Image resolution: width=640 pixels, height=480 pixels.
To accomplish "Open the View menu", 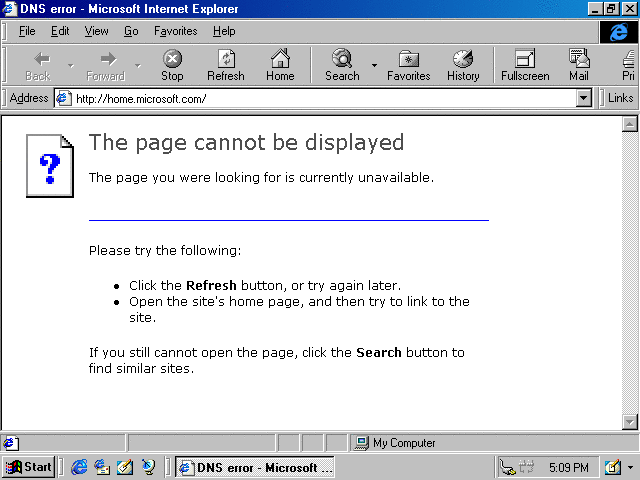I will click(96, 31).
